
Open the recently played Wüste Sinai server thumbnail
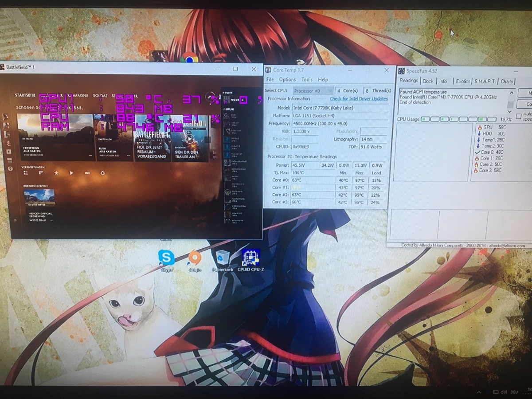[39, 198]
